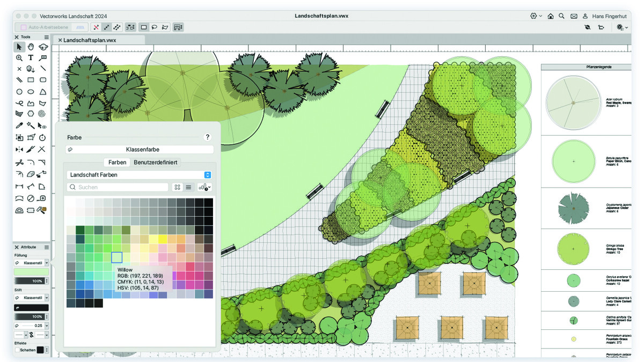Open the Tools palette hamburger menu
This screenshot has width=644, height=362.
point(47,37)
